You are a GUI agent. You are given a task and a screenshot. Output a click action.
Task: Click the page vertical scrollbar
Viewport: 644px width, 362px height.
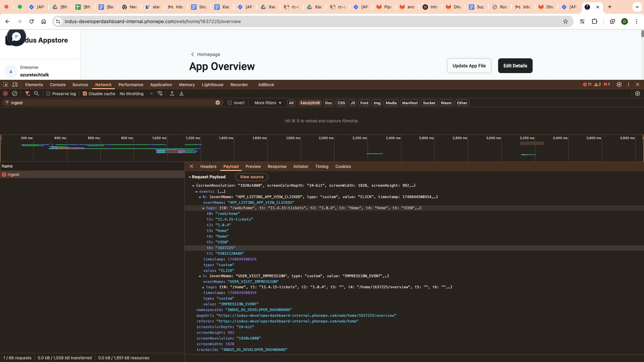642,34
